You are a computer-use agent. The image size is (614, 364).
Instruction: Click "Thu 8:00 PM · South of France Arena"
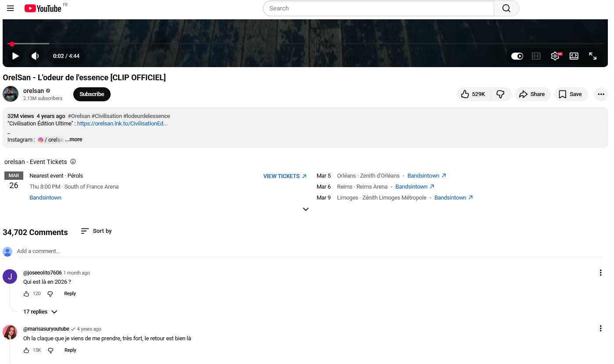(74, 187)
